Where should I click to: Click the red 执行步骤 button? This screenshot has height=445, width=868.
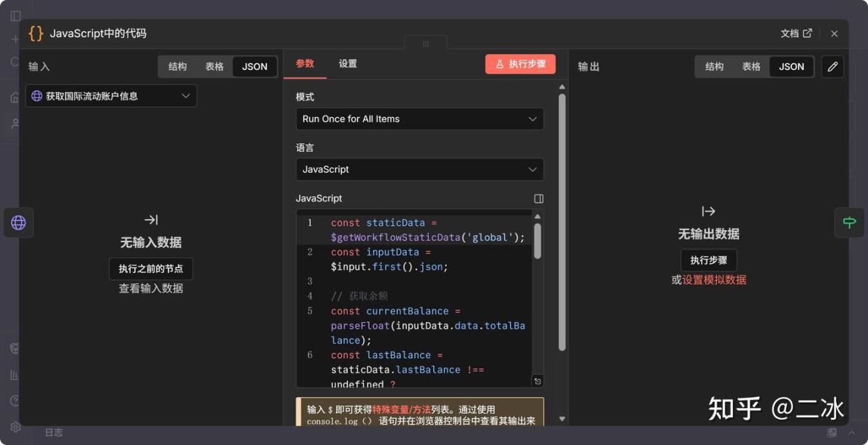pyautogui.click(x=520, y=64)
